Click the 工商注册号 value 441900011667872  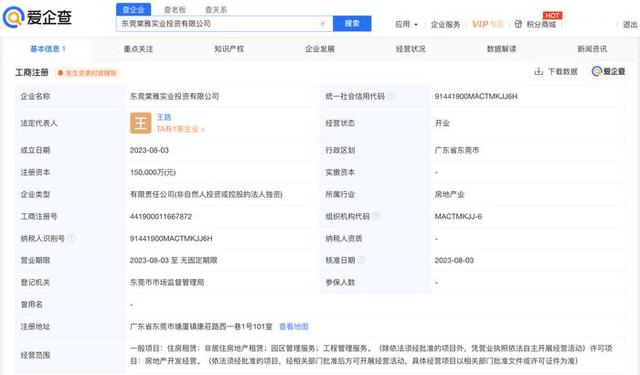coord(161,216)
